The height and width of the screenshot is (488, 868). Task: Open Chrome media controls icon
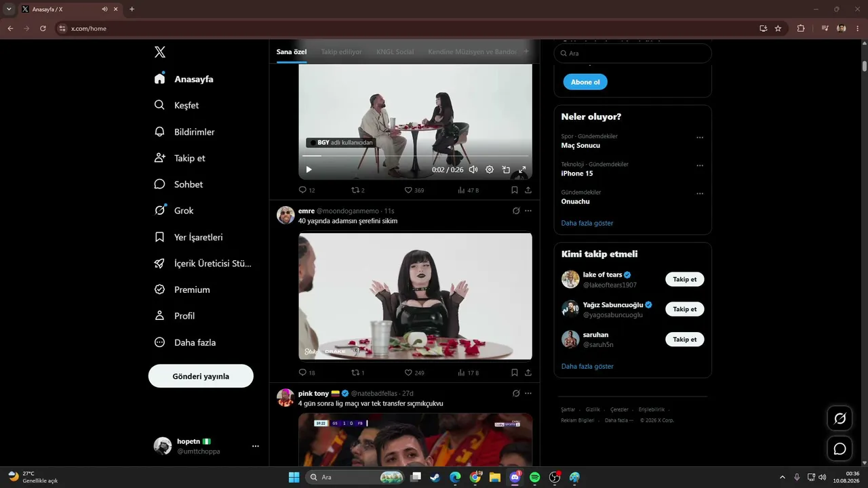[x=825, y=28]
